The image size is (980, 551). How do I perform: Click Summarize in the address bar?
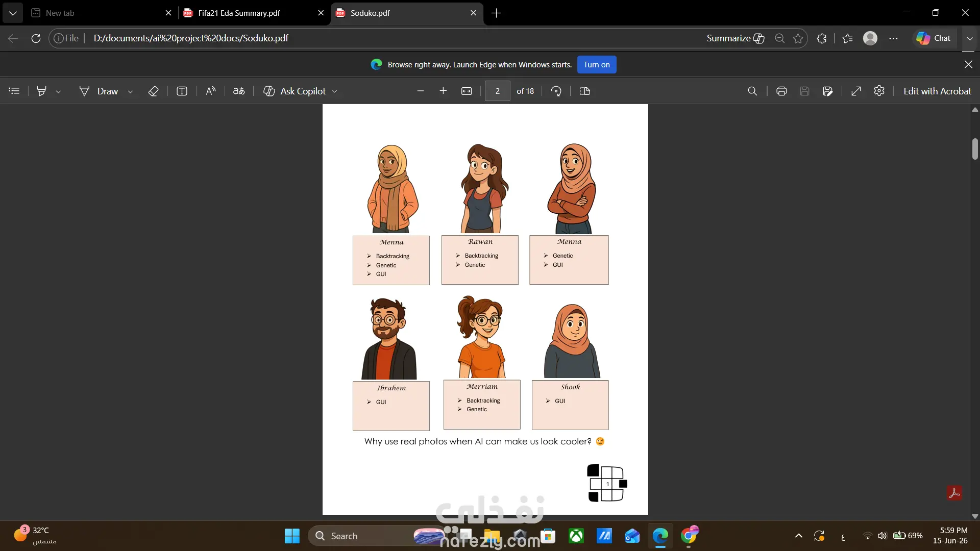click(736, 38)
